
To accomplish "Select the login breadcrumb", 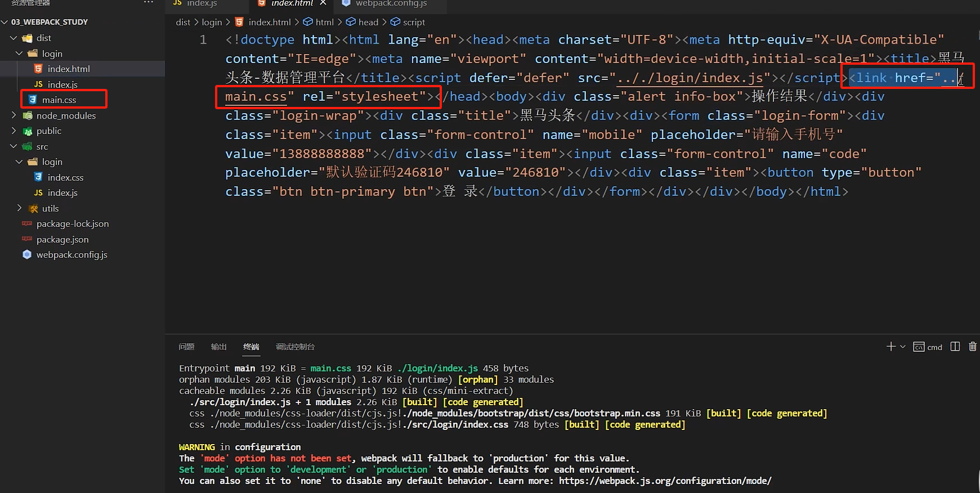I will [212, 22].
